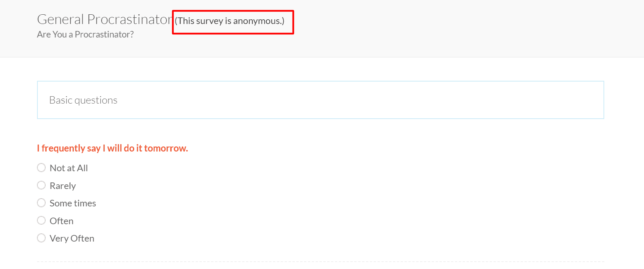This screenshot has height=269, width=644.
Task: Click the "General Procrastinator" survey title
Action: 105,19
